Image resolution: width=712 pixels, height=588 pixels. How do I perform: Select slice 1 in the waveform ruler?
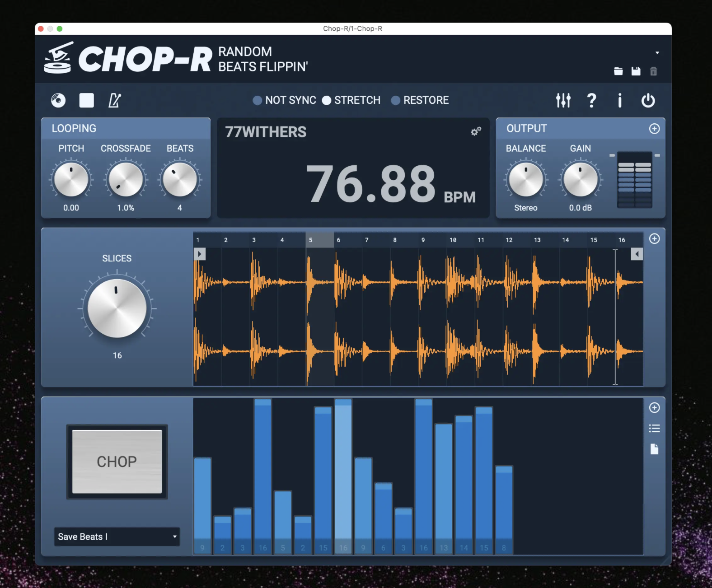coord(207,240)
